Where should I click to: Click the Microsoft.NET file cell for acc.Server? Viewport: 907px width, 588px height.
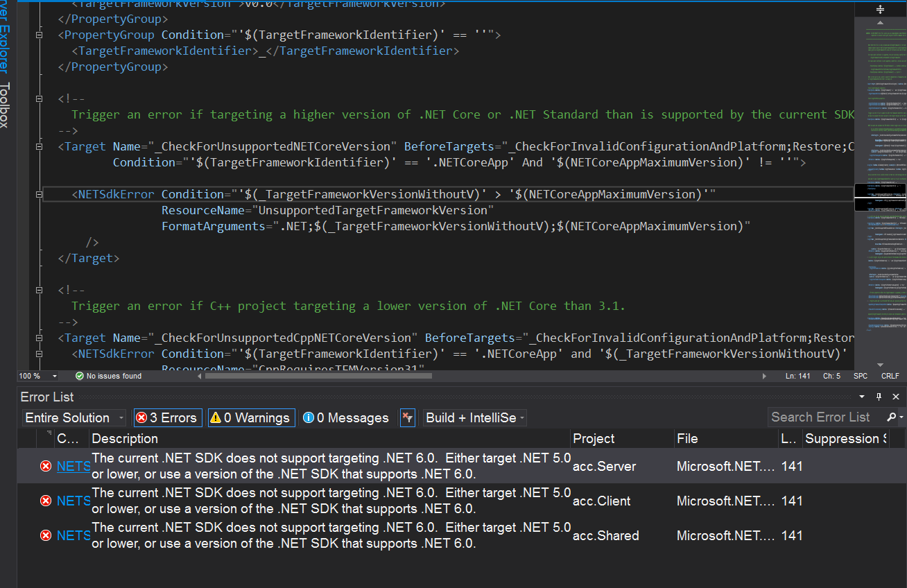pyautogui.click(x=725, y=466)
